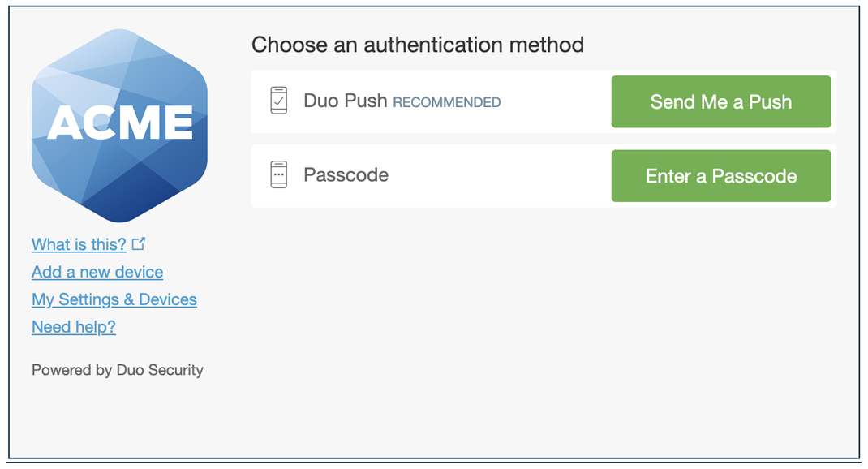Open Add a new device

click(97, 272)
